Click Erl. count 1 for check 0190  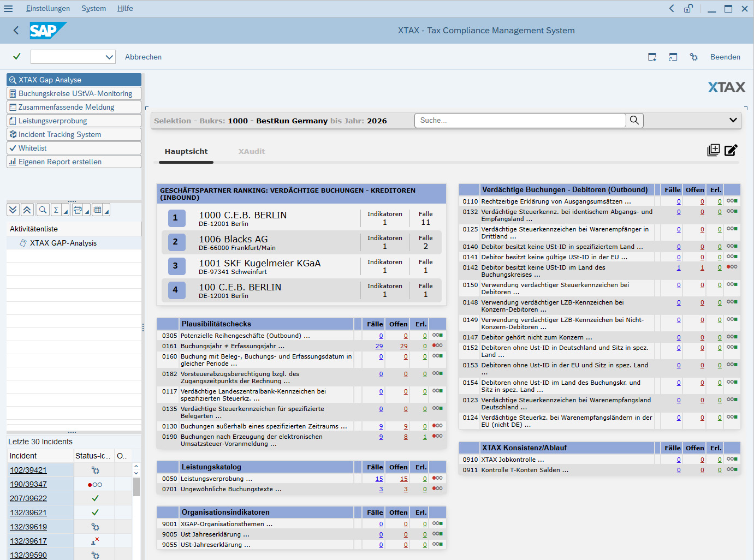(x=425, y=437)
